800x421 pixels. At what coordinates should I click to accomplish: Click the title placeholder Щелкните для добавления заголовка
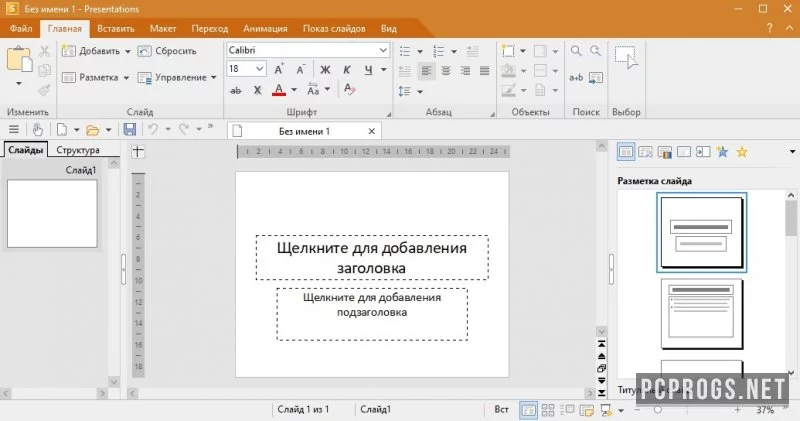(372, 258)
